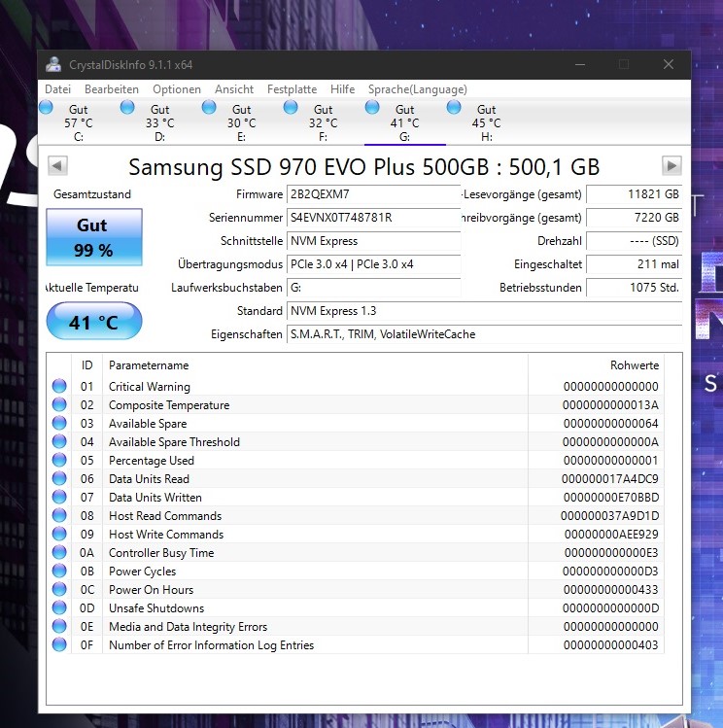Click the serial number field S4EVNX0T748781R

pyautogui.click(x=373, y=218)
